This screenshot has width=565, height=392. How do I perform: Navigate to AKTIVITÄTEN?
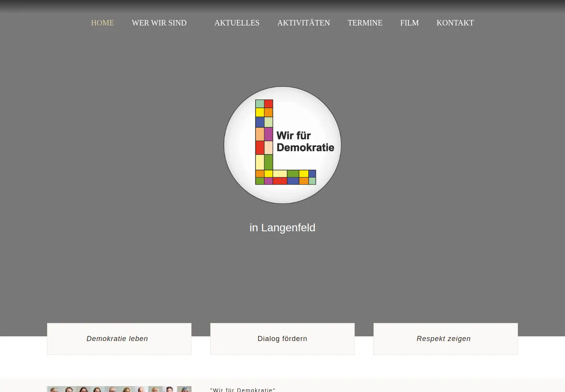(304, 23)
